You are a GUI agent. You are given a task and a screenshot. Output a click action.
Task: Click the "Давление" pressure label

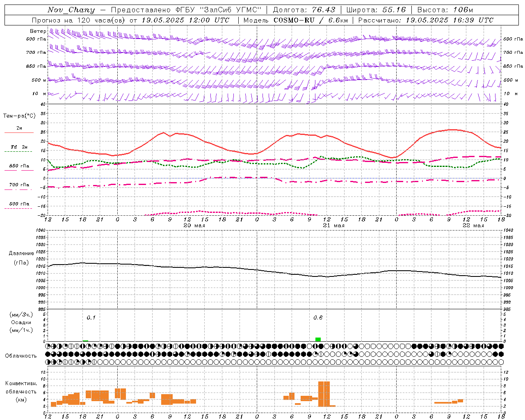[x=21, y=253]
